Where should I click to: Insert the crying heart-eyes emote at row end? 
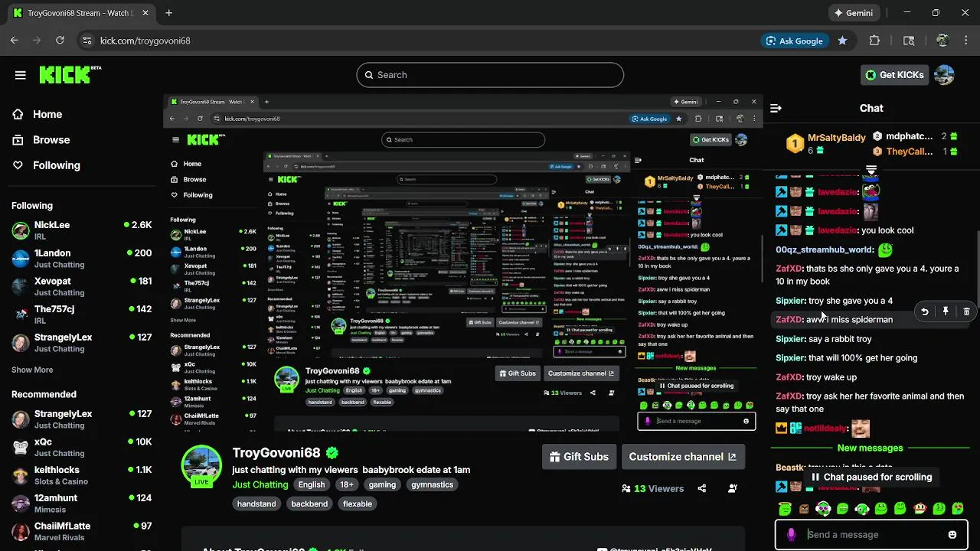click(958, 508)
